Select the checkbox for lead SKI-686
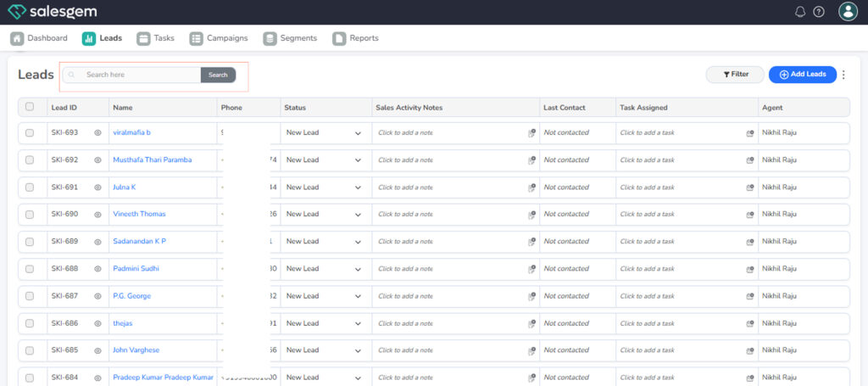Viewport: 868px width, 386px height. point(30,323)
